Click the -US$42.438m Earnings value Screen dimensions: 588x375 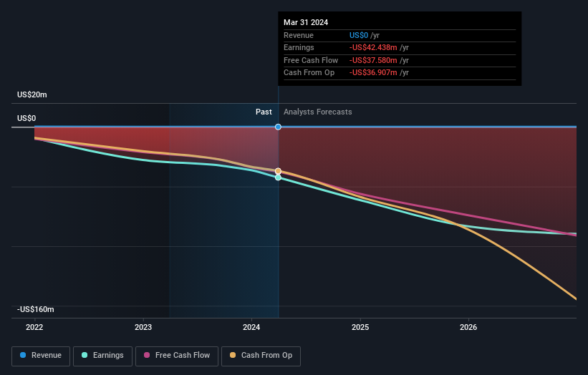tap(373, 47)
